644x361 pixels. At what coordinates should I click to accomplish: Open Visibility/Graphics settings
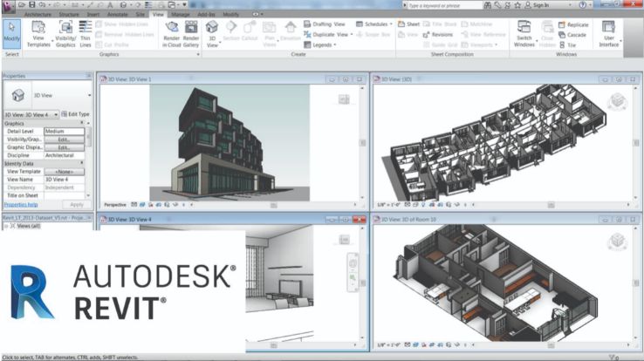[65, 34]
